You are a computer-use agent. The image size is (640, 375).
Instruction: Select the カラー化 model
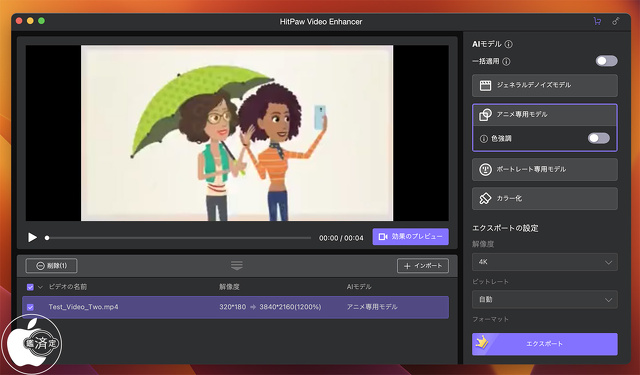pyautogui.click(x=544, y=199)
